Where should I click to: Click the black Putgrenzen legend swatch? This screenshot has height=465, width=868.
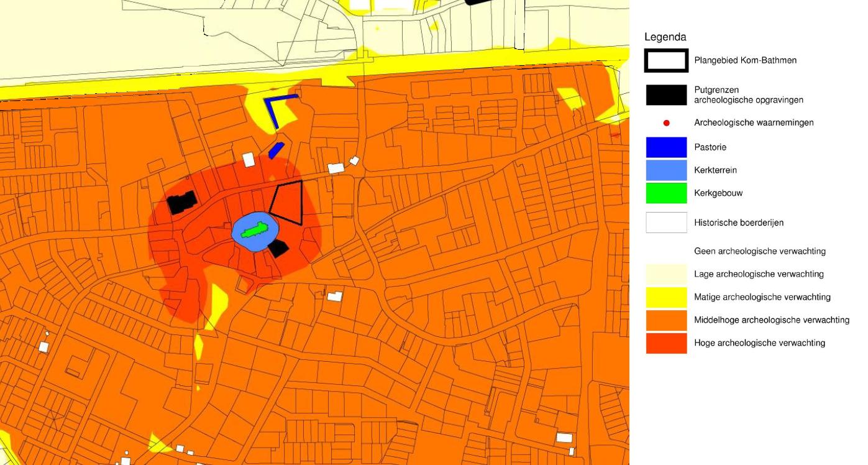666,95
